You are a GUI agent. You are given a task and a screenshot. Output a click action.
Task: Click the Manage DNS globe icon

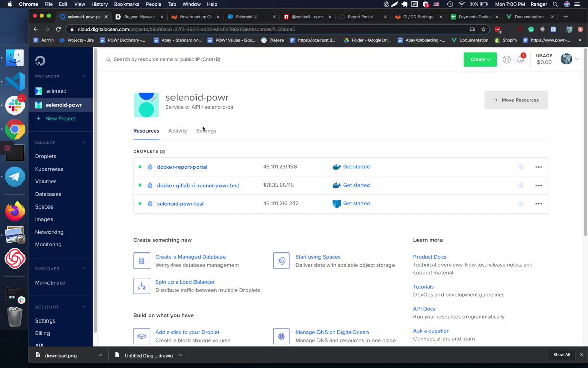tap(281, 336)
